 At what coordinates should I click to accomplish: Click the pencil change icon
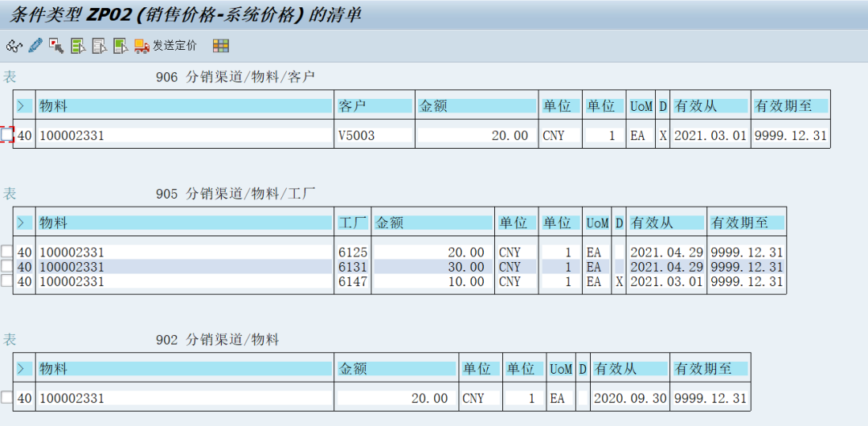tap(35, 46)
